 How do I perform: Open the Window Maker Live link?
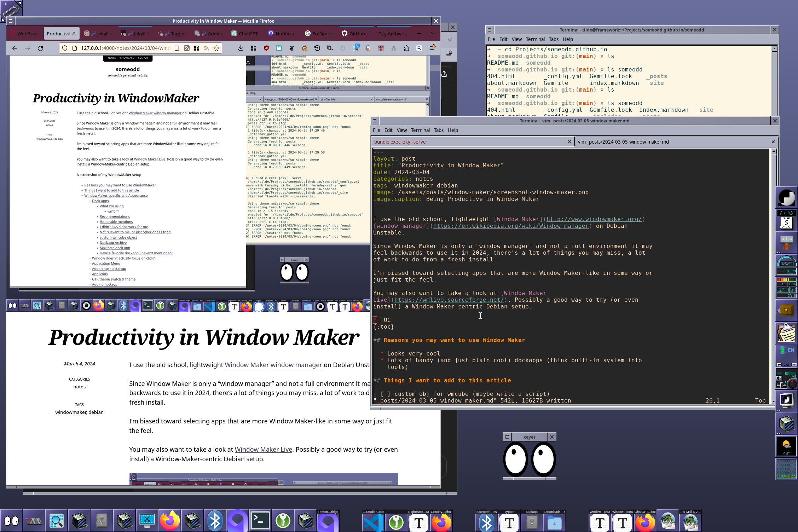click(264, 450)
